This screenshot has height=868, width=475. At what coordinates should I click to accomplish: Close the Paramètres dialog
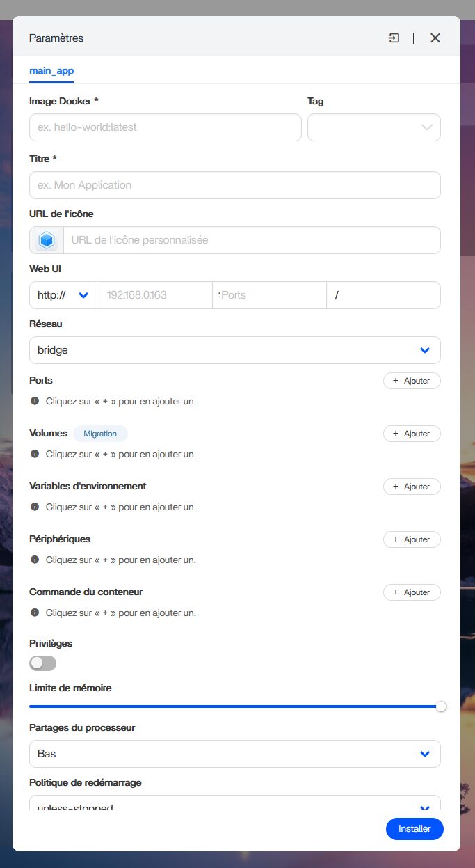coord(435,38)
